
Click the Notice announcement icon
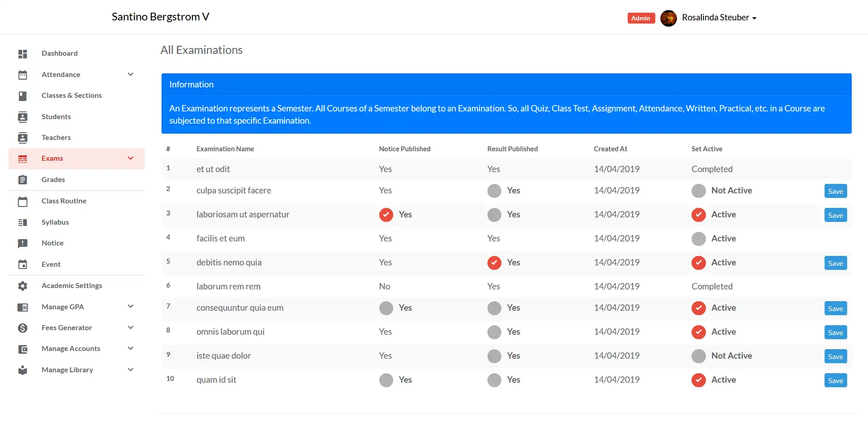tap(23, 244)
